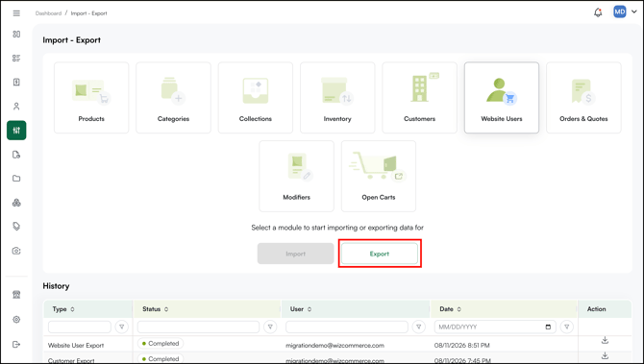Click the logout sidebar icon
The height and width of the screenshot is (364, 644).
[16, 344]
